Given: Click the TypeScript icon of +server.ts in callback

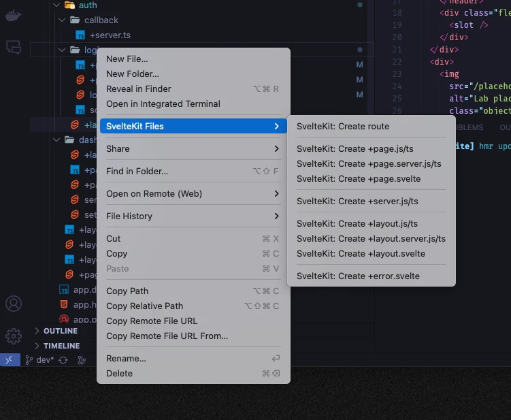Looking at the screenshot, I should coord(80,35).
